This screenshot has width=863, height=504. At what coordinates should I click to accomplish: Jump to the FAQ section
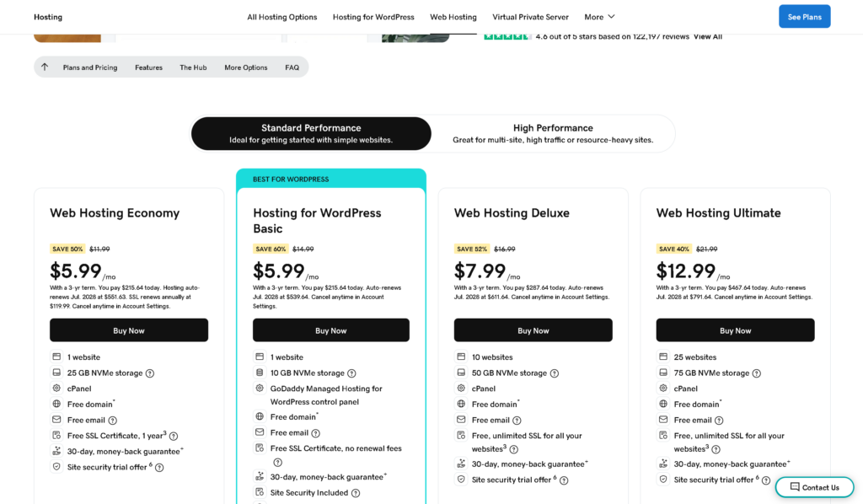point(292,67)
